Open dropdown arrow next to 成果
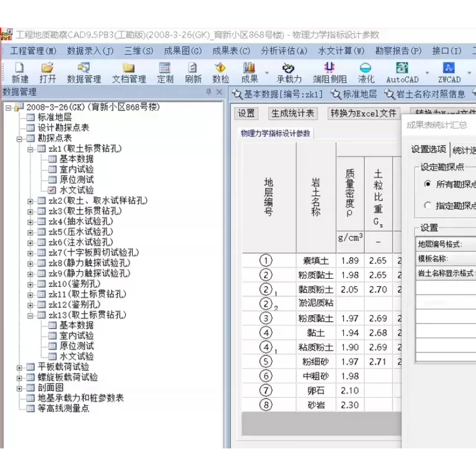The image size is (476, 476). [267, 73]
